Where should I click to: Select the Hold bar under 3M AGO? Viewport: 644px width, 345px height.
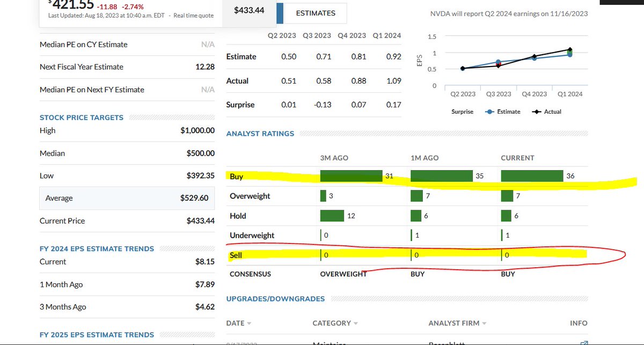332,216
